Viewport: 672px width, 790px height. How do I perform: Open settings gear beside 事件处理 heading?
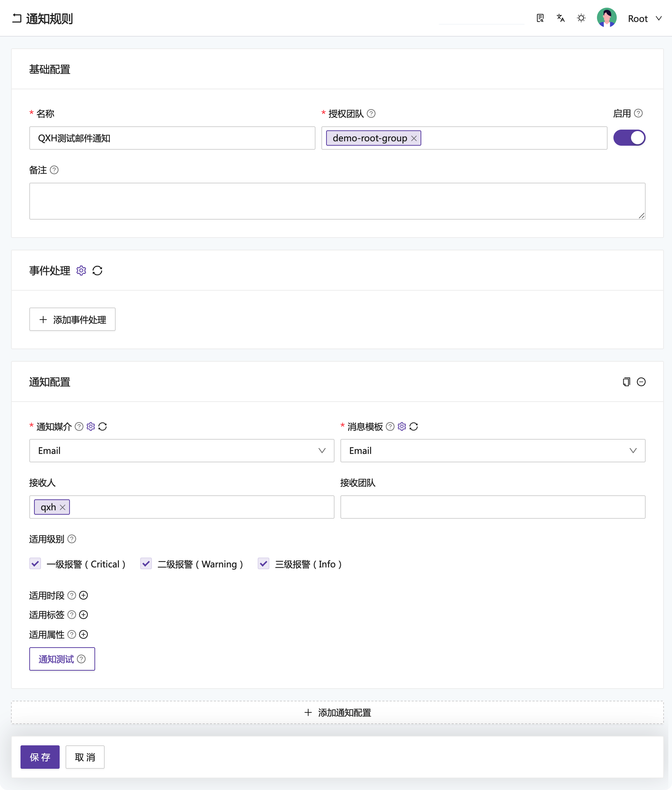click(x=81, y=271)
